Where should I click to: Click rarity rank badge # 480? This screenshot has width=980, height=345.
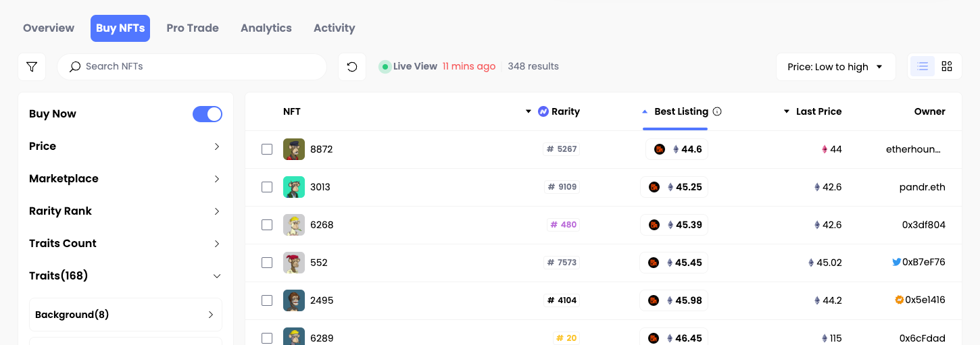(x=564, y=225)
